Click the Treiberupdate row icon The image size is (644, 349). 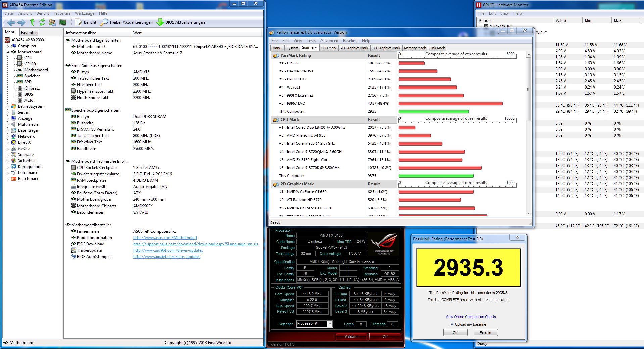(73, 250)
